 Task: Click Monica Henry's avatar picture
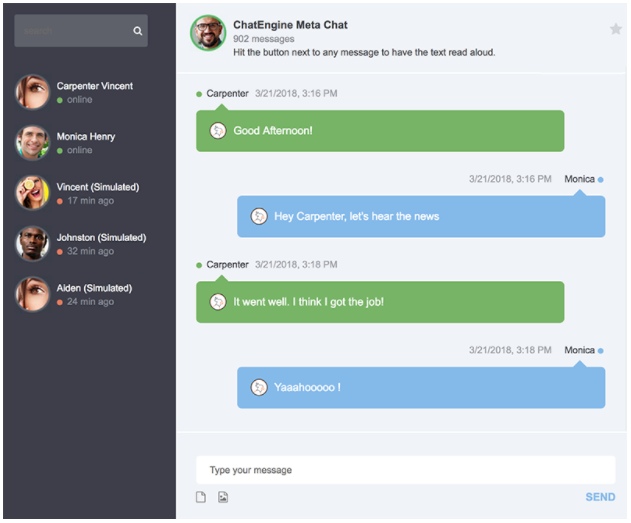pyautogui.click(x=33, y=142)
